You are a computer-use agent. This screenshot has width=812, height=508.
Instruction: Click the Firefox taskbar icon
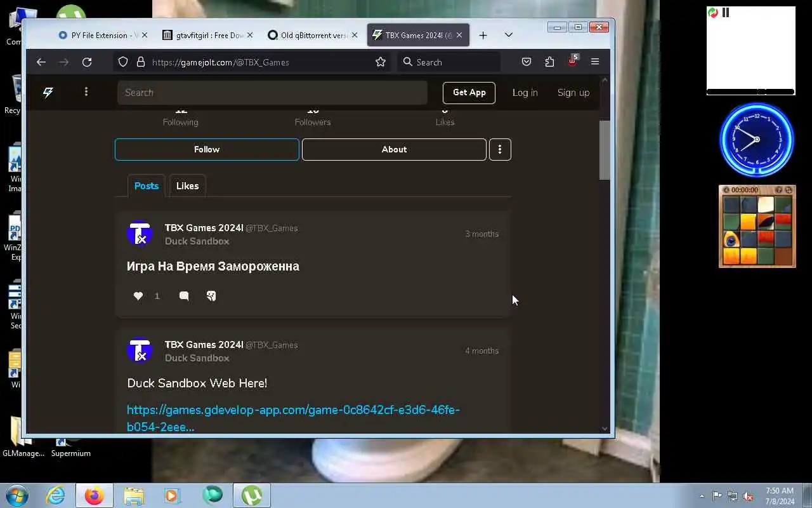[94, 495]
